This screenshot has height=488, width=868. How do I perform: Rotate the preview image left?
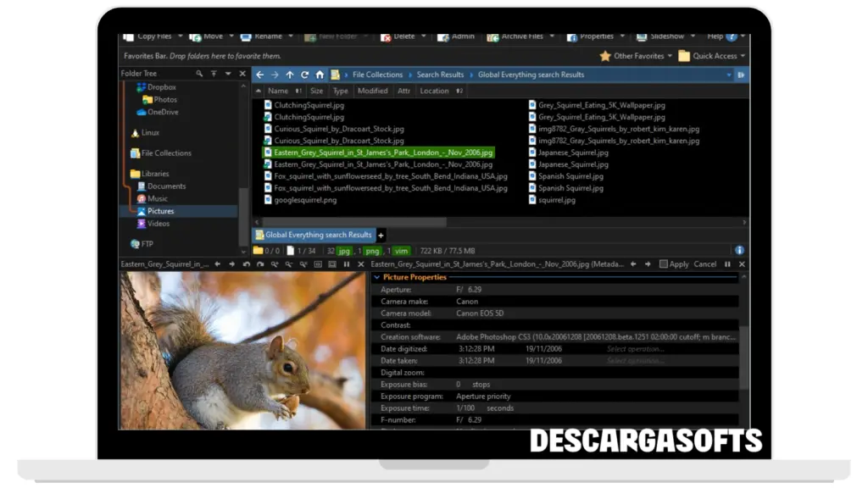point(246,264)
